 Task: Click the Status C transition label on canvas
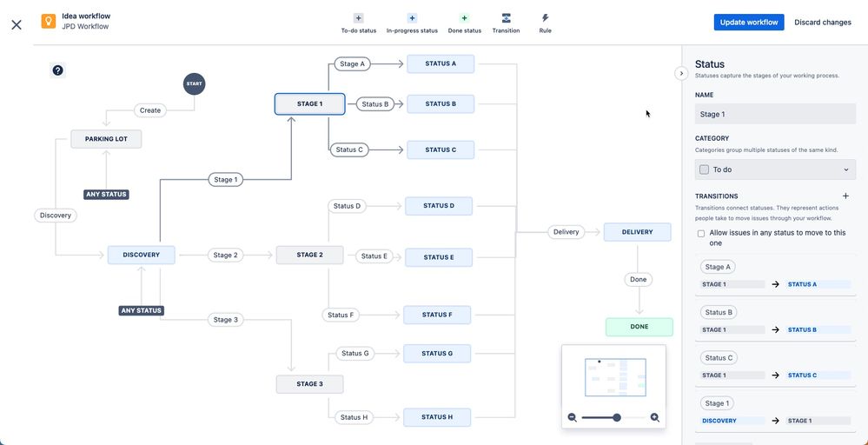point(349,149)
